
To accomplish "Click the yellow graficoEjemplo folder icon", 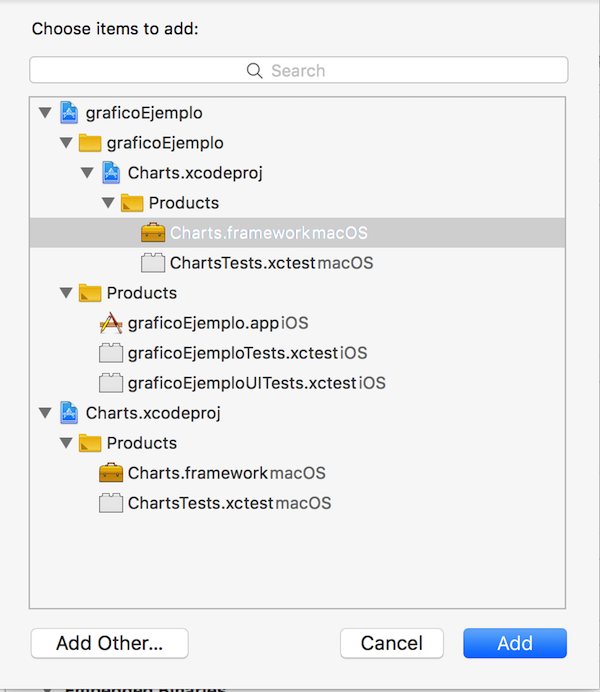I will click(x=91, y=143).
